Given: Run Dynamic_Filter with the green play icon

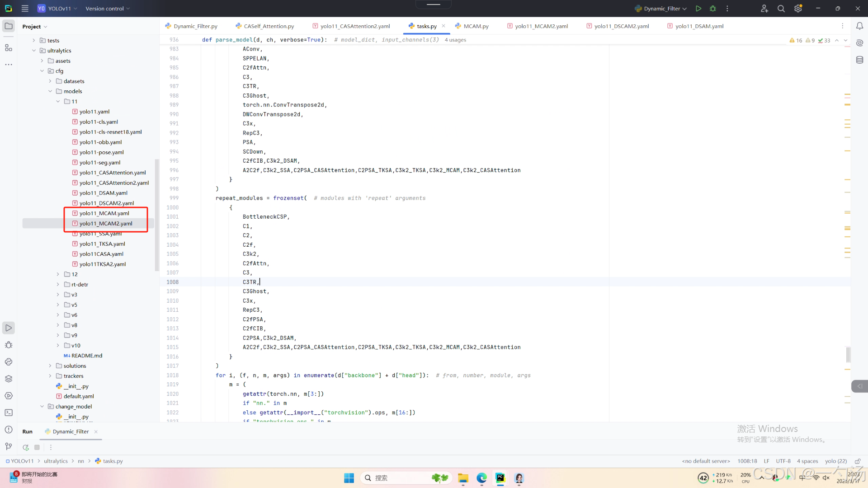Looking at the screenshot, I should pos(698,9).
